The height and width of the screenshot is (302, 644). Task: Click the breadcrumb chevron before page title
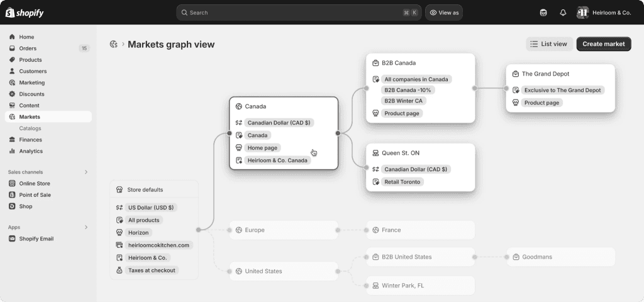[123, 44]
